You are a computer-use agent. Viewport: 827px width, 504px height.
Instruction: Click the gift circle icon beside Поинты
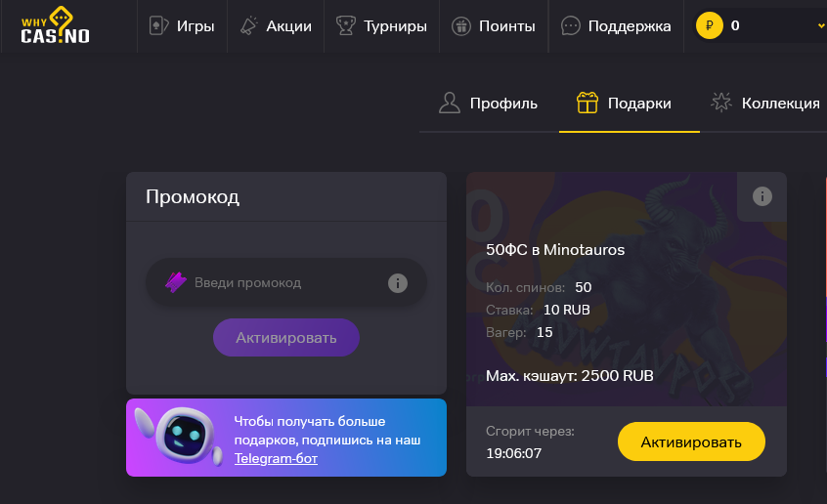(461, 25)
